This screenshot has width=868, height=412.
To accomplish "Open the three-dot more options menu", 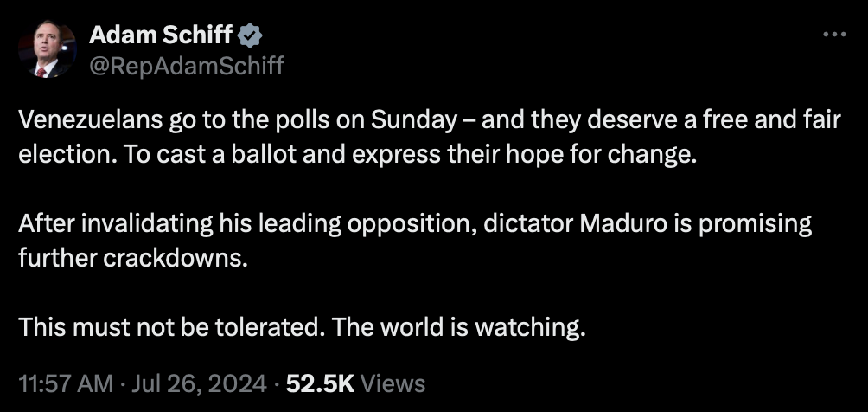I will pos(833,35).
